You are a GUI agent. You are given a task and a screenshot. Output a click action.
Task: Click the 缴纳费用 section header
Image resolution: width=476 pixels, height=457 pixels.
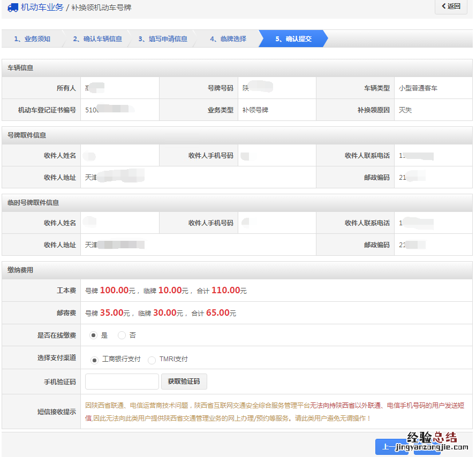pos(20,270)
